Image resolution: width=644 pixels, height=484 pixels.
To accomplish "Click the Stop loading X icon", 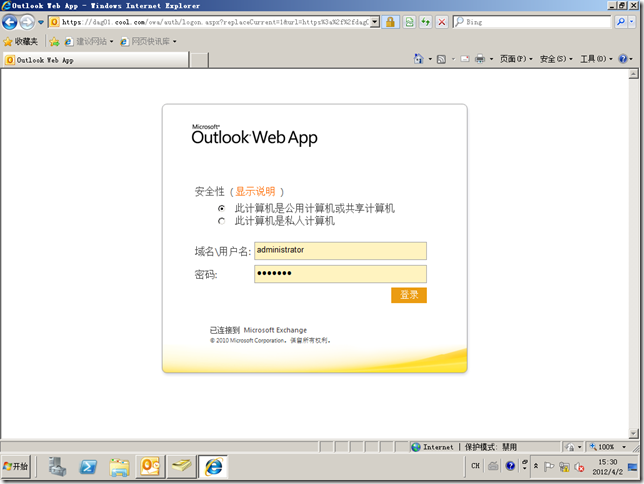I will click(442, 21).
